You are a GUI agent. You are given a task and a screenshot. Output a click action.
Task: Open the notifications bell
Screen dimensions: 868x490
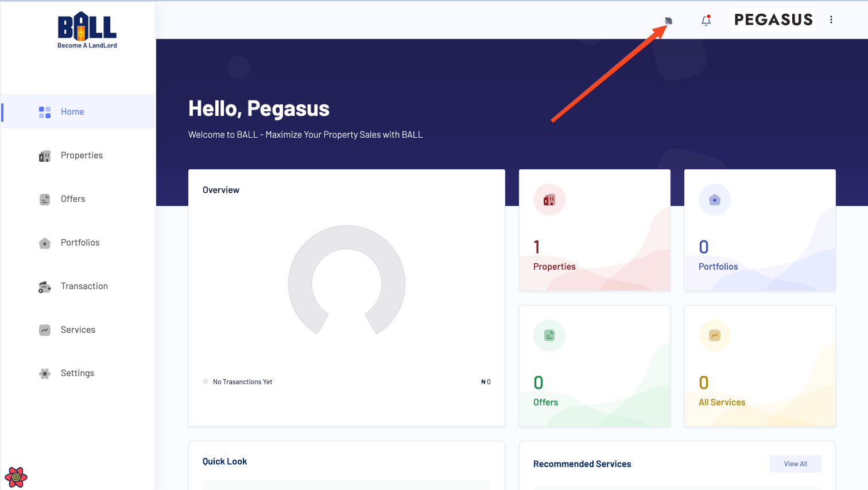coord(706,21)
